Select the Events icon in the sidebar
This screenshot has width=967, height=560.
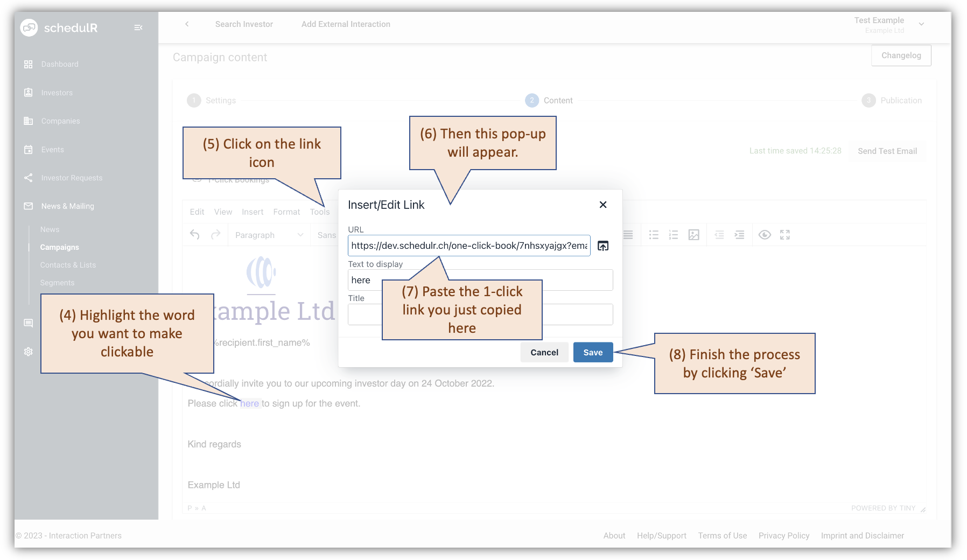pos(28,149)
